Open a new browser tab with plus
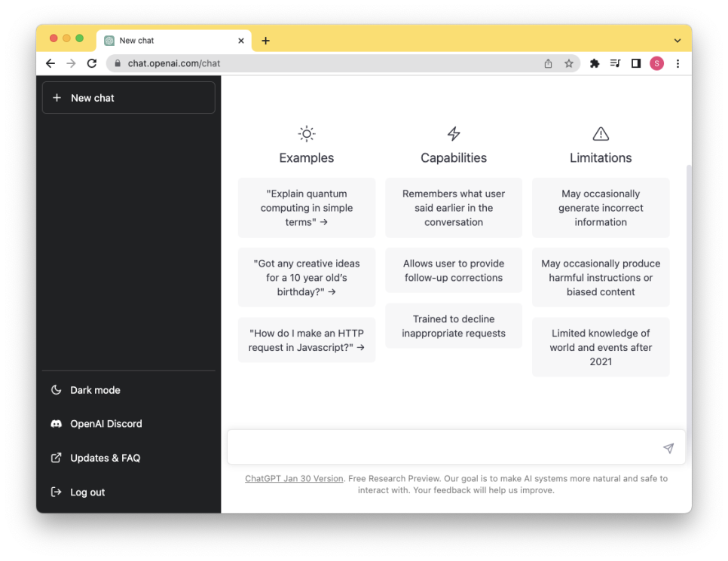This screenshot has width=728, height=561. pyautogui.click(x=265, y=41)
